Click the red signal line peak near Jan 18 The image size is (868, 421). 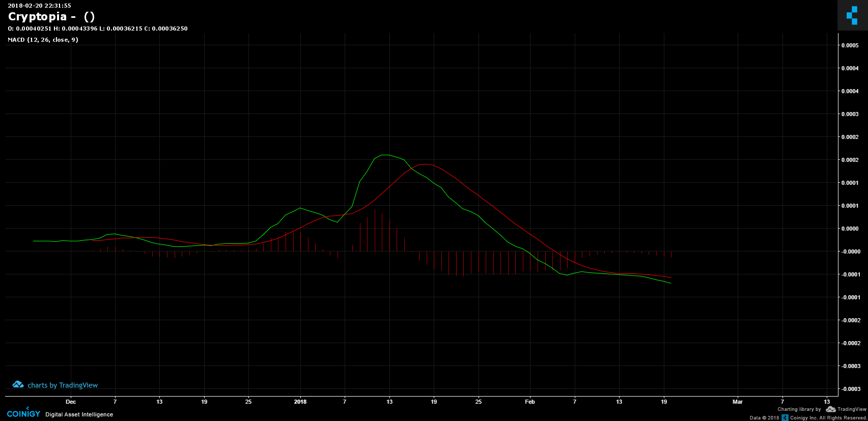(x=425, y=164)
